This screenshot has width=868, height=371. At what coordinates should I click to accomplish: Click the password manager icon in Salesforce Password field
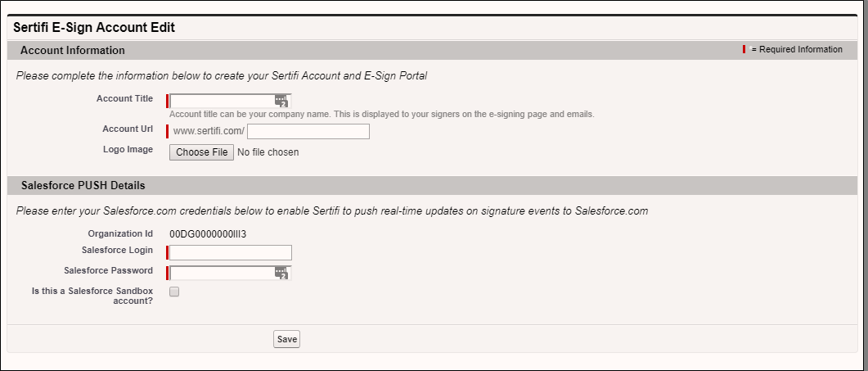point(281,273)
